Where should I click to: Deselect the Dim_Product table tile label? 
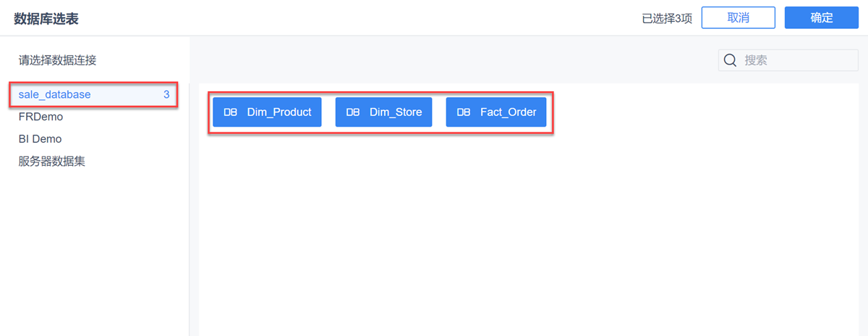coord(278,112)
